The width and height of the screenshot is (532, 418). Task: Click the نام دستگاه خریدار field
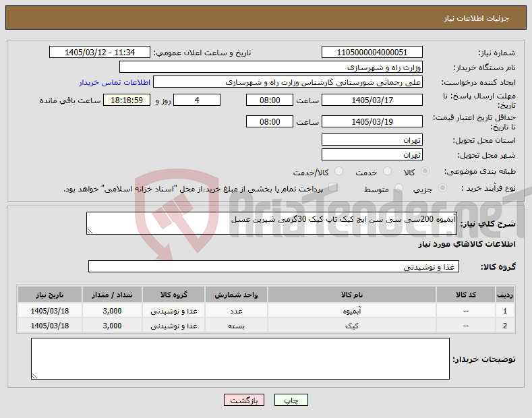271,67
